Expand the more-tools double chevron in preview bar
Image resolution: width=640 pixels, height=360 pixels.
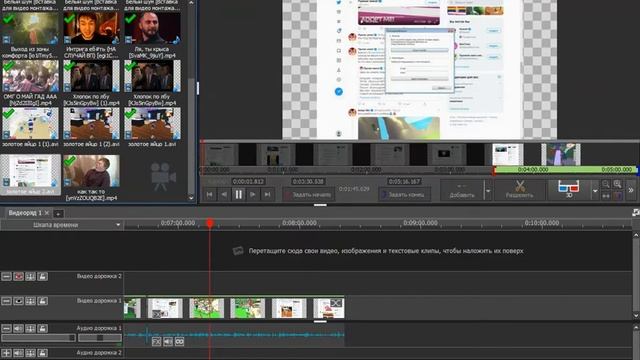(631, 190)
